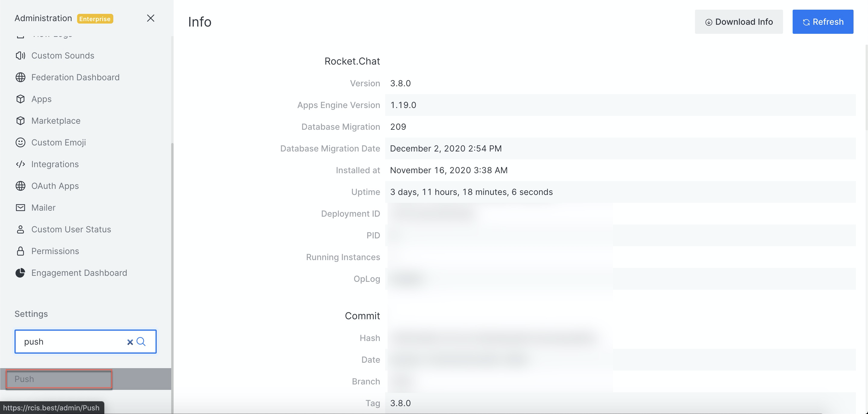This screenshot has height=414, width=868.
Task: Click the Deployment ID label
Action: [x=351, y=214]
